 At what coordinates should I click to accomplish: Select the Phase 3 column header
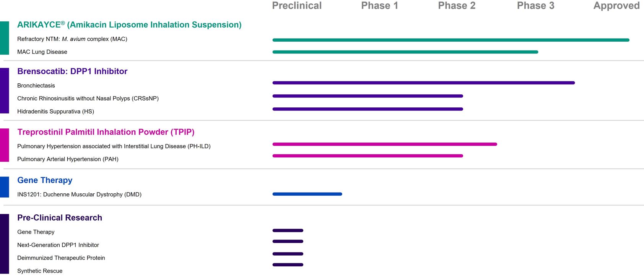pyautogui.click(x=535, y=6)
